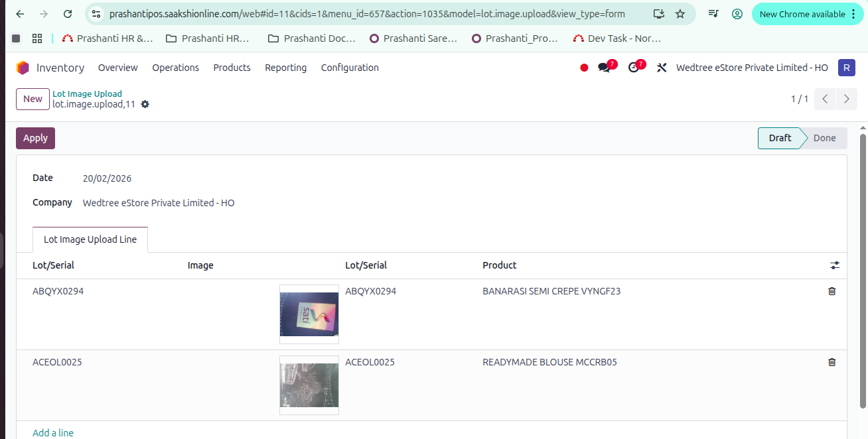This screenshot has height=439, width=868.
Task: Go to the previous record arrow
Action: click(825, 99)
